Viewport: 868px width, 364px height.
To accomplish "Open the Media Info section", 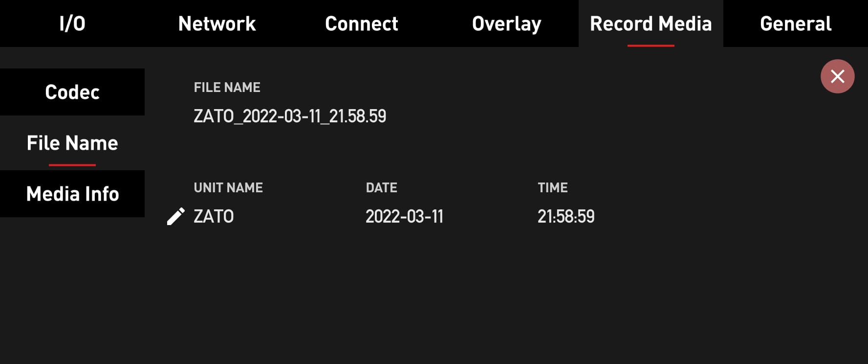I will pos(72,194).
